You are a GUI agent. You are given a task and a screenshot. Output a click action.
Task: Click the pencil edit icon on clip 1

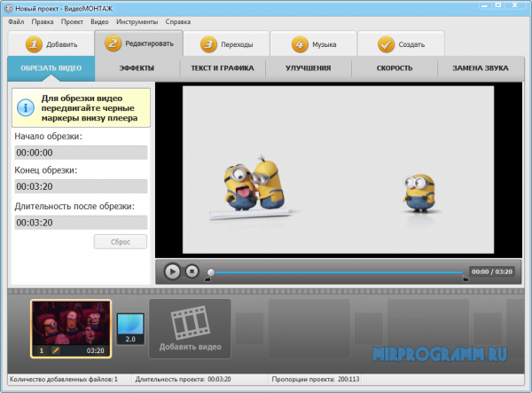pyautogui.click(x=55, y=350)
